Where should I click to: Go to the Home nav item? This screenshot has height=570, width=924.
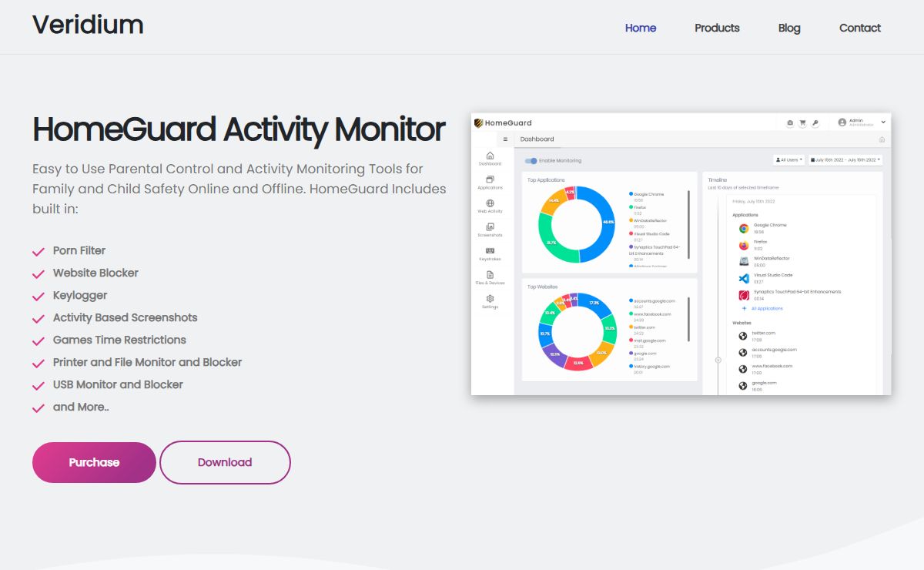tap(641, 28)
